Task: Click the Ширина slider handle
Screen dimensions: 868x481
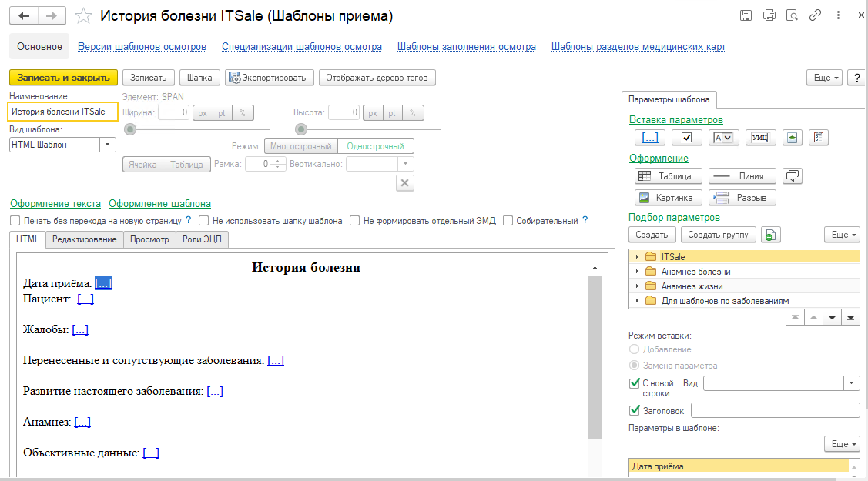Action: click(x=130, y=129)
